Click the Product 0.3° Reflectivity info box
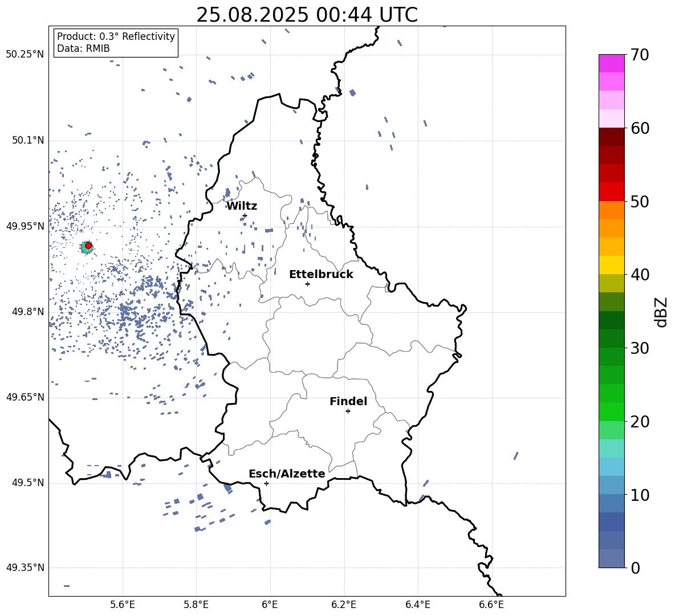Viewport: 675px width, 616px height. [116, 42]
